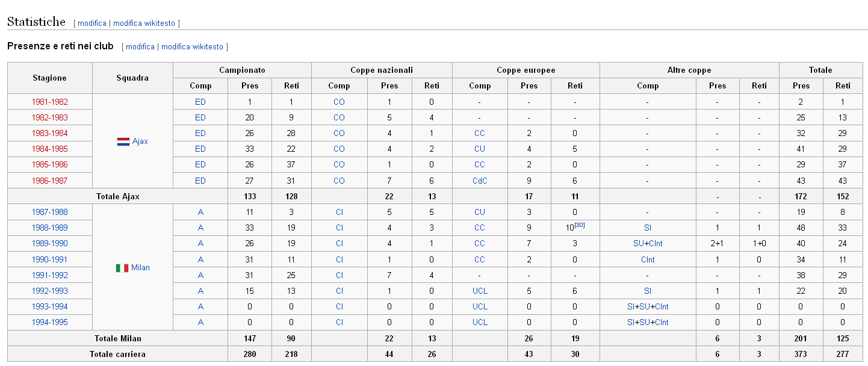Open the 1994-1995 season link
Image resolution: width=868 pixels, height=366 pixels.
tap(50, 322)
